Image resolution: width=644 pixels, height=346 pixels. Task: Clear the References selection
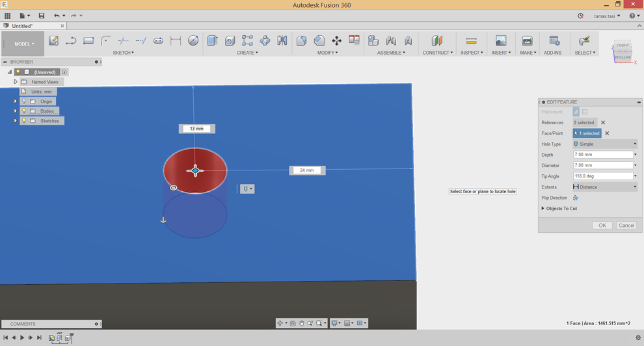603,123
